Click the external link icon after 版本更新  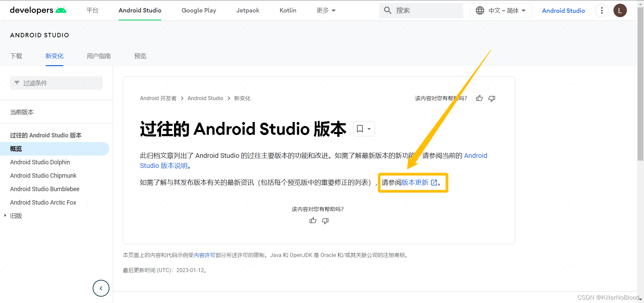point(434,182)
